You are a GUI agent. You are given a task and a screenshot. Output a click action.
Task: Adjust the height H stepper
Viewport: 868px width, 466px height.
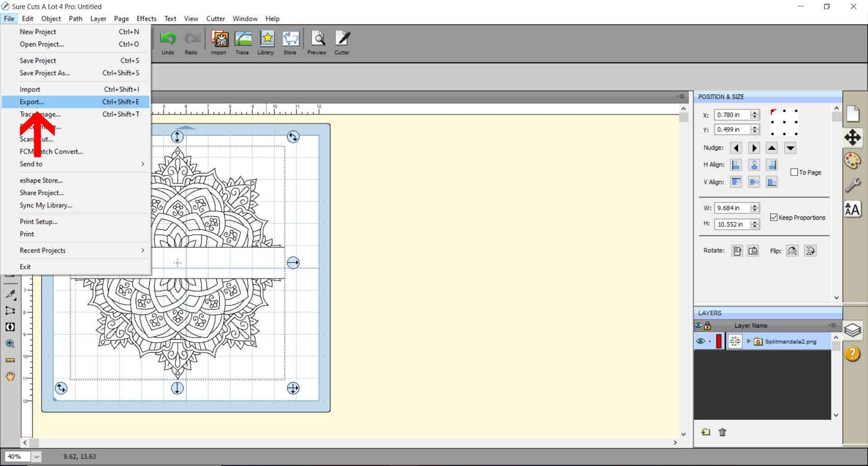coord(755,225)
